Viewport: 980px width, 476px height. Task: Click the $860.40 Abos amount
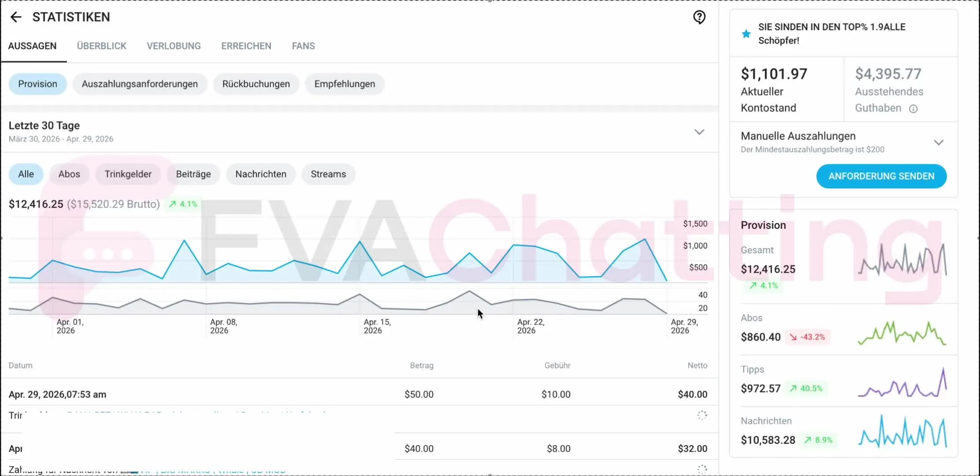[x=761, y=337]
